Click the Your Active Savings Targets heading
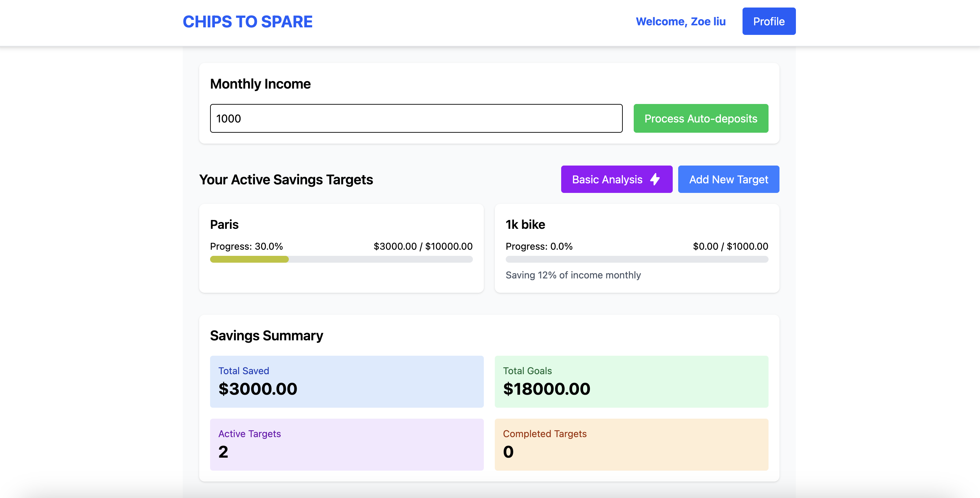This screenshot has height=498, width=980. 286,180
